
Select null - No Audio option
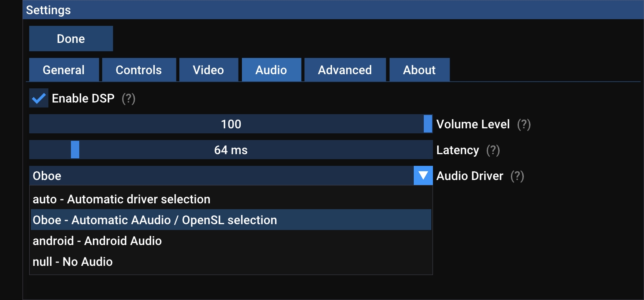(231, 262)
